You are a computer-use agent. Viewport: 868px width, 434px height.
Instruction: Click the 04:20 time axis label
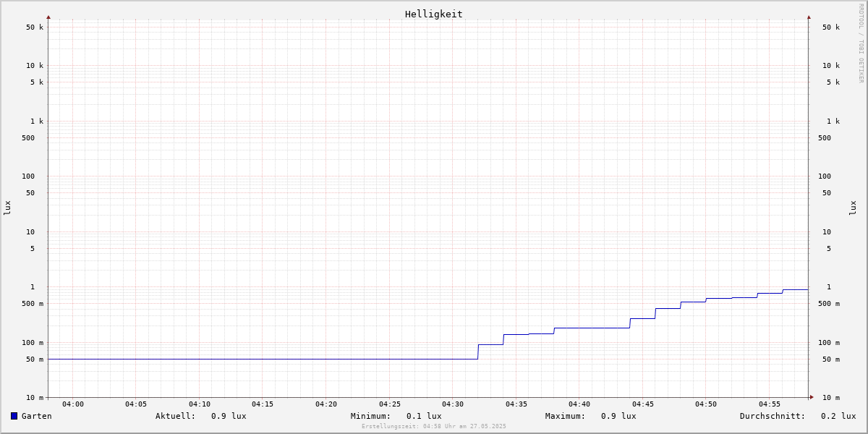[x=326, y=404]
